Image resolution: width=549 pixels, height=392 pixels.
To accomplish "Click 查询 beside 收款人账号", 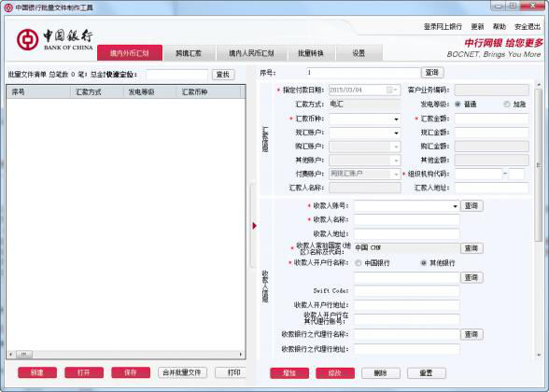I will point(472,206).
